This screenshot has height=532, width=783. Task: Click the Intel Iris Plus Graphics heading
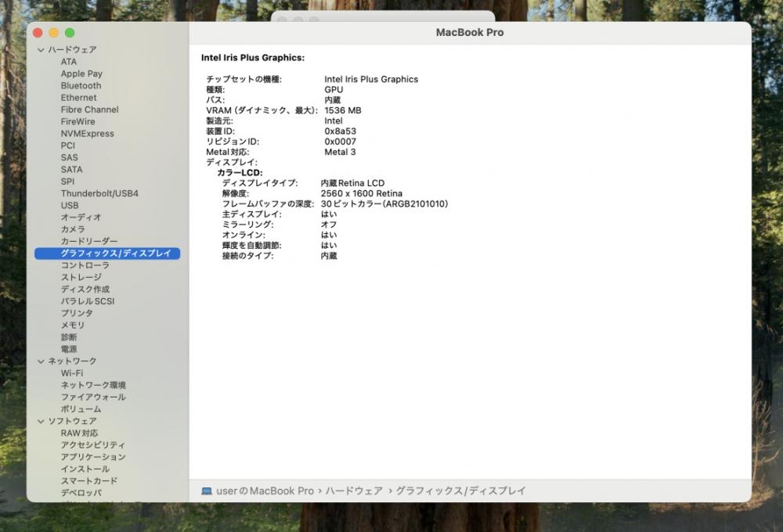(x=253, y=58)
